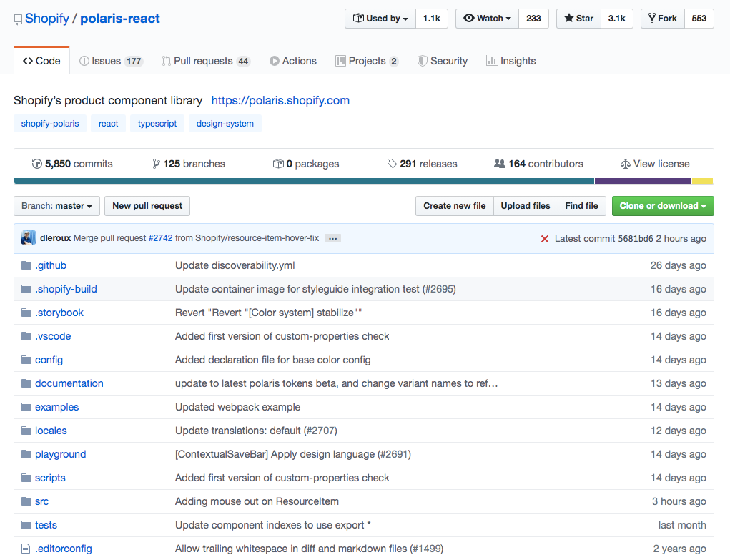Viewport: 730px width, 560px height.
Task: Click the teal segment of language bar
Action: pyautogui.click(x=304, y=181)
